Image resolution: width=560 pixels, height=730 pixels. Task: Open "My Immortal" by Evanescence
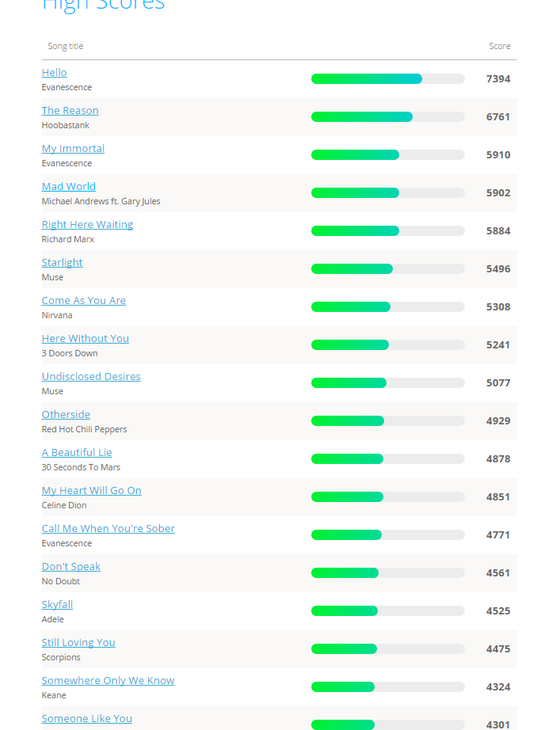click(73, 149)
